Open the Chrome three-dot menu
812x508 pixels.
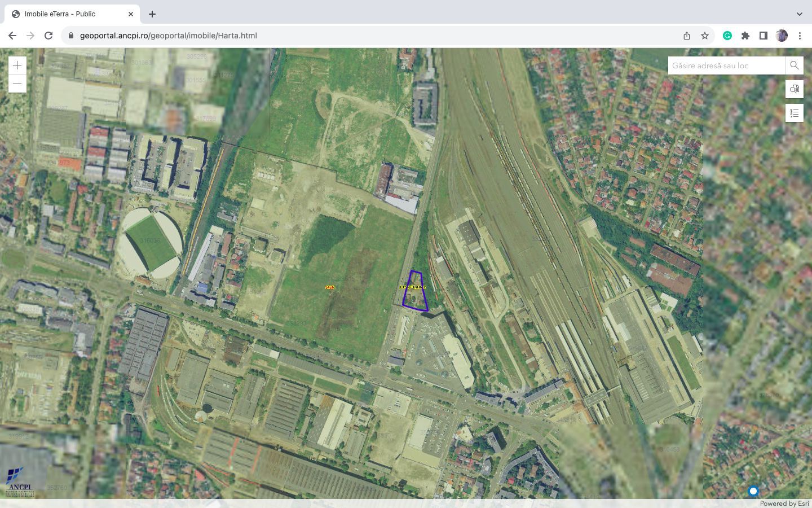tap(800, 35)
